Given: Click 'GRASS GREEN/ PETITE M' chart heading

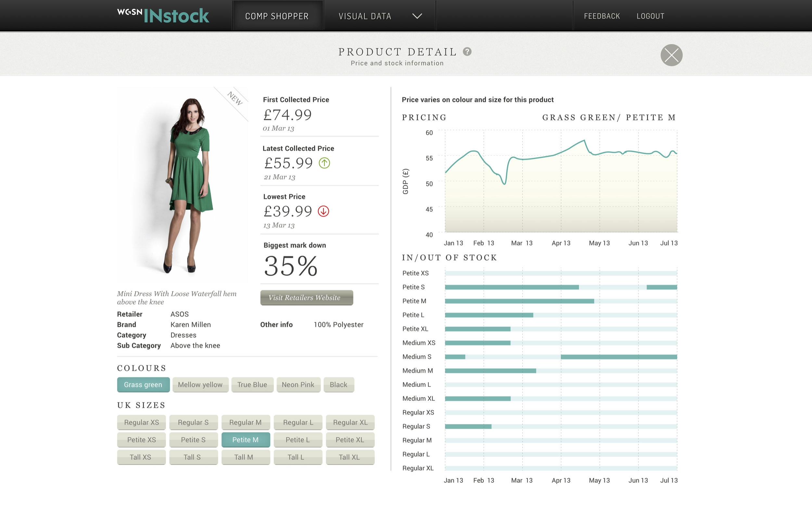Looking at the screenshot, I should pos(609,118).
